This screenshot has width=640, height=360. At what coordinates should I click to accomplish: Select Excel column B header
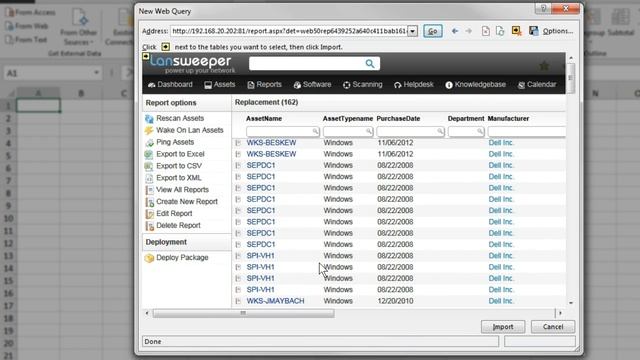81,93
